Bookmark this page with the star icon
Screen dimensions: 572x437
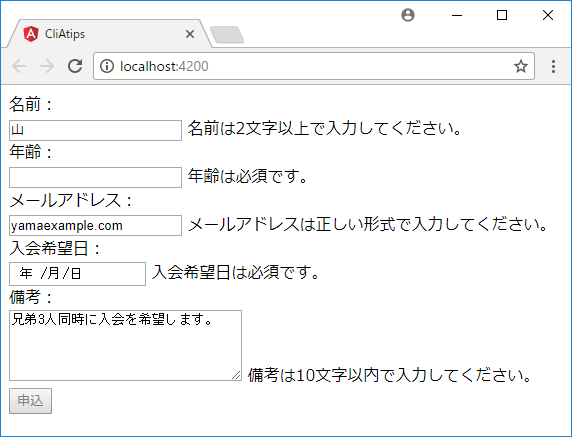pos(521,66)
